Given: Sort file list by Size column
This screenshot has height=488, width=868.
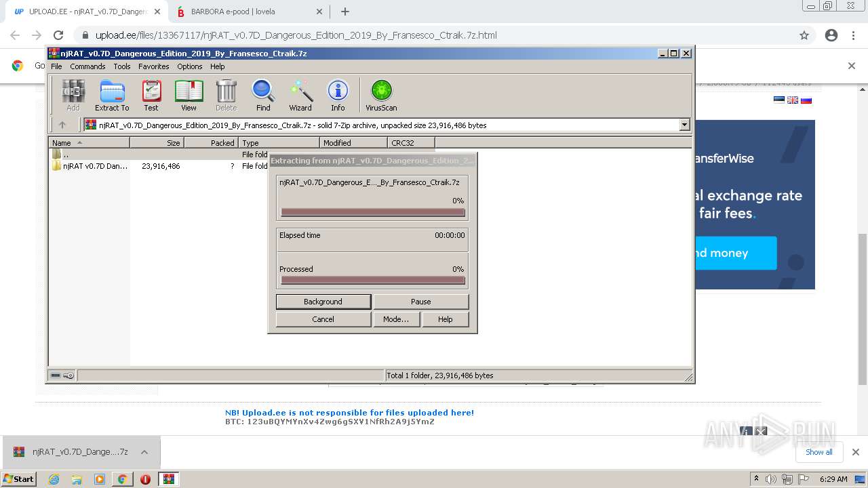Looking at the screenshot, I should [x=157, y=143].
